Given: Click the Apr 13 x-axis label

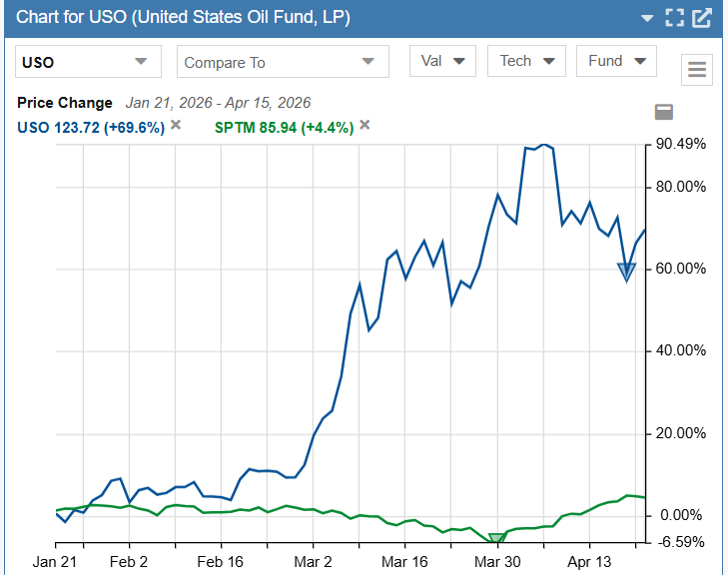Looking at the screenshot, I should coord(589,562).
